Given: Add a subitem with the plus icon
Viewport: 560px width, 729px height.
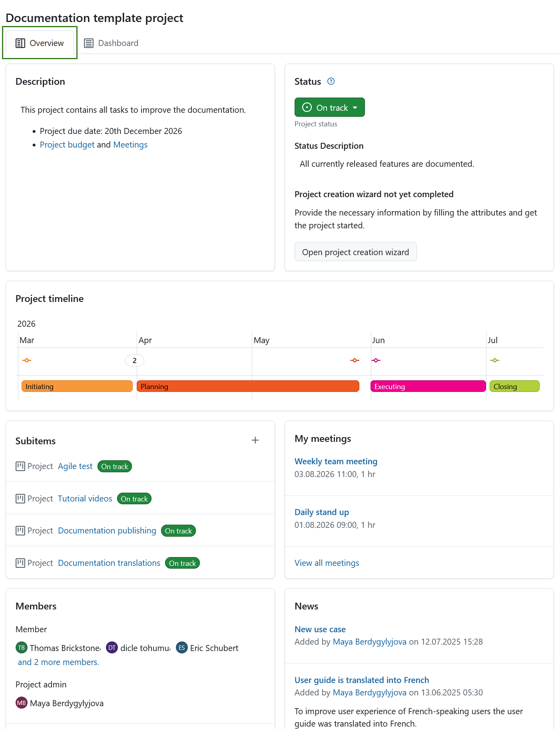Looking at the screenshot, I should pos(255,440).
